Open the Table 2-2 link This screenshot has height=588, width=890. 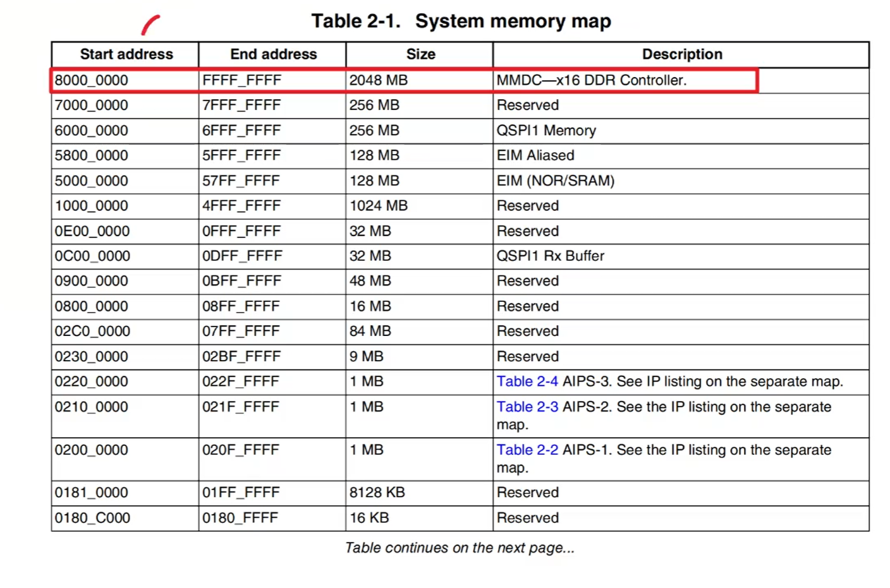coord(527,450)
